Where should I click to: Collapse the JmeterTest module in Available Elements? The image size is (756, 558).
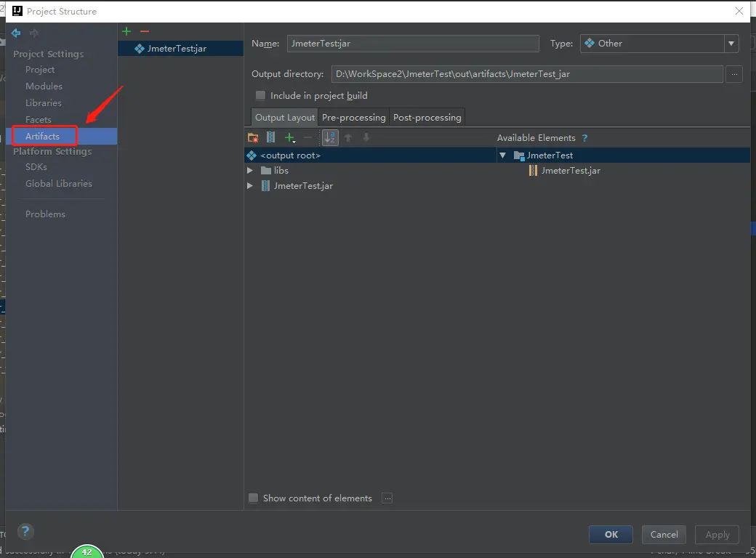tap(503, 155)
